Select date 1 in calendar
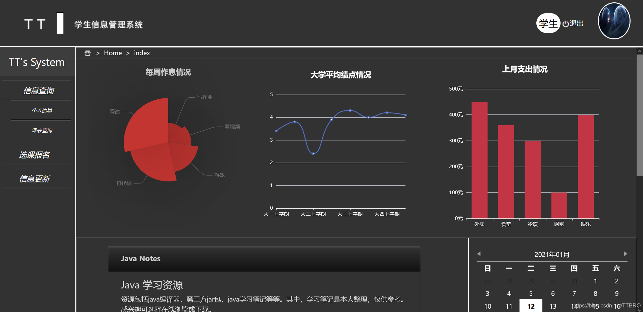Screen dimensions: 644x312 click(595, 281)
